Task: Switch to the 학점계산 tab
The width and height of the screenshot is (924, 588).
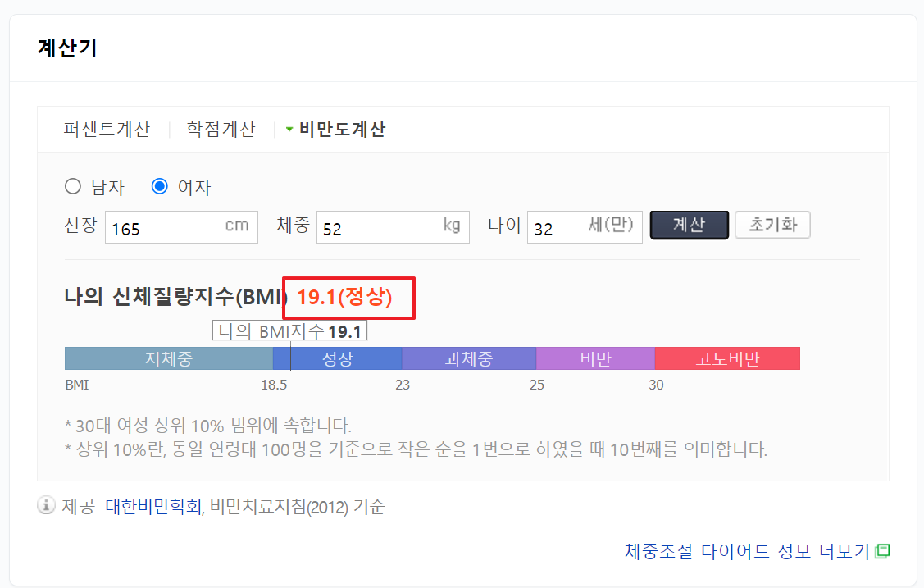Action: (220, 129)
